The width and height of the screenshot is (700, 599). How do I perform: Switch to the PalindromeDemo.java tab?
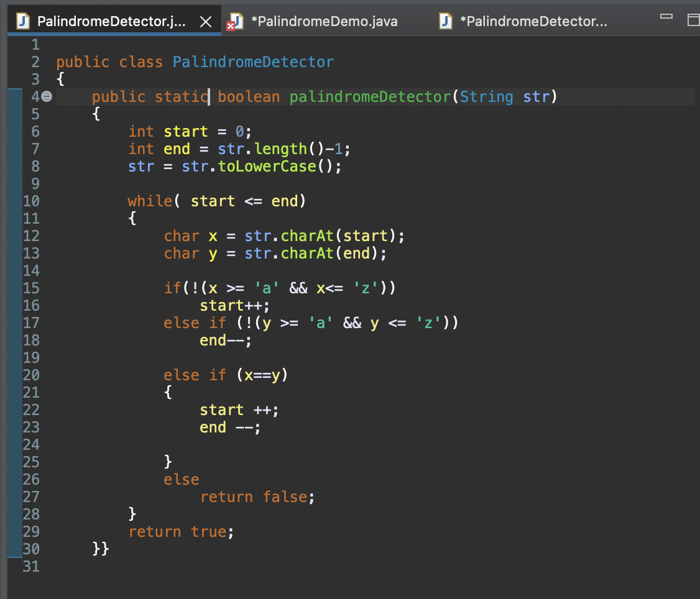[323, 21]
